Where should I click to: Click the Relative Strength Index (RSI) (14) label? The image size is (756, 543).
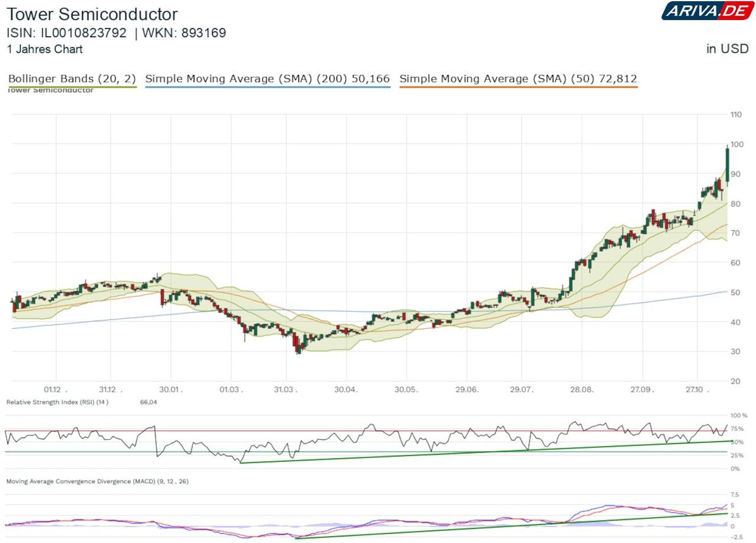(57, 402)
